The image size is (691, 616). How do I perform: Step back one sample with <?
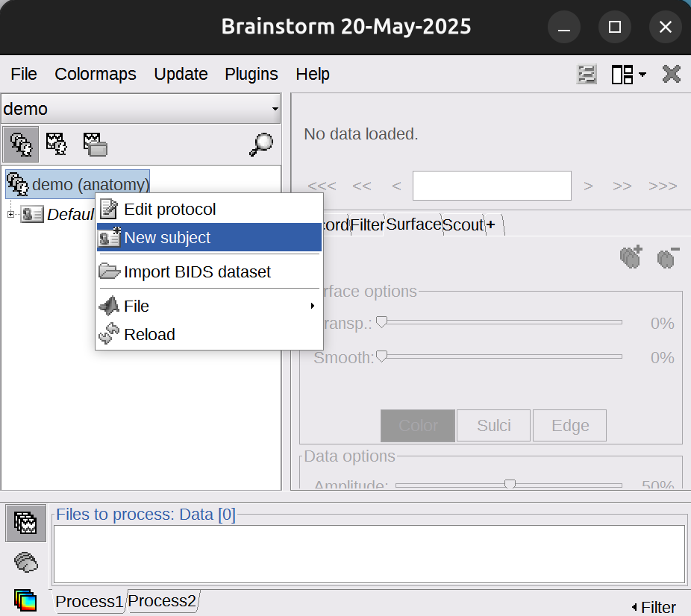pyautogui.click(x=397, y=186)
